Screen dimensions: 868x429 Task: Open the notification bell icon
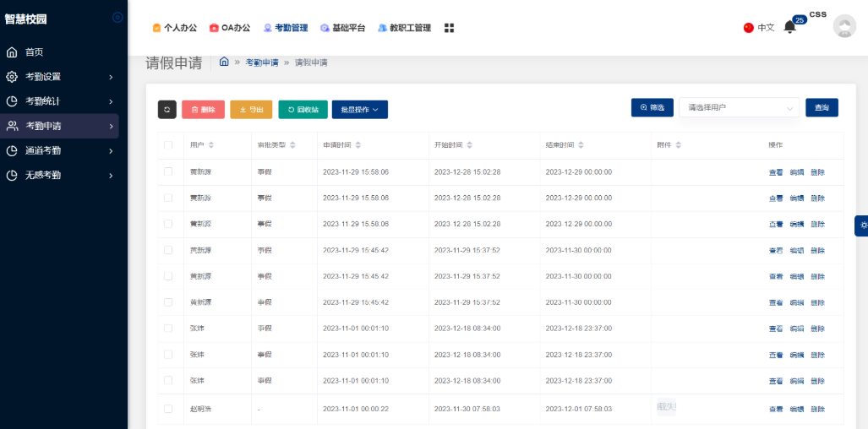click(790, 27)
